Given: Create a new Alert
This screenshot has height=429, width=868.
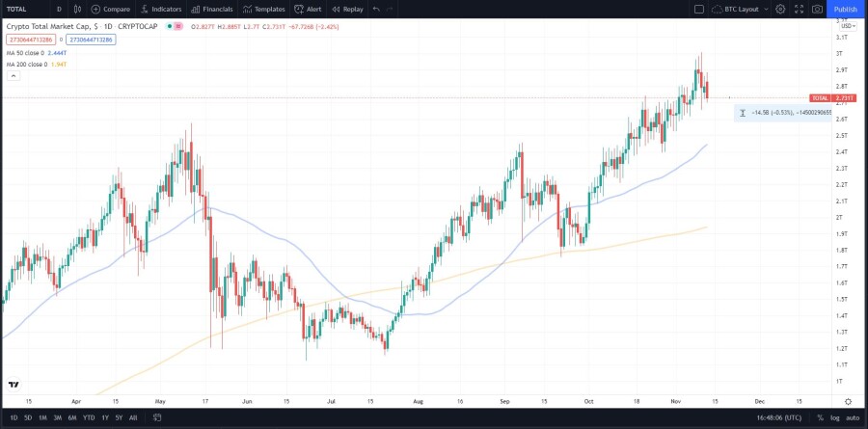Looking at the screenshot, I should [x=308, y=9].
